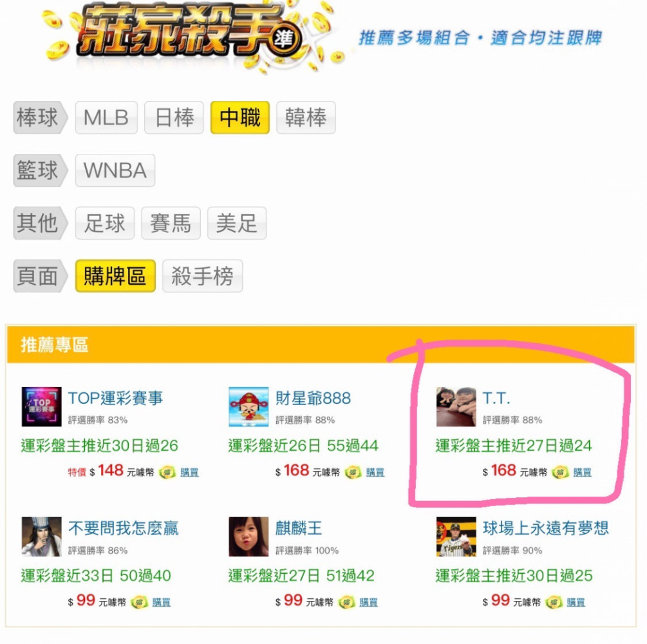
Task: Choose the 日棒 baseball filter
Action: pyautogui.click(x=174, y=117)
